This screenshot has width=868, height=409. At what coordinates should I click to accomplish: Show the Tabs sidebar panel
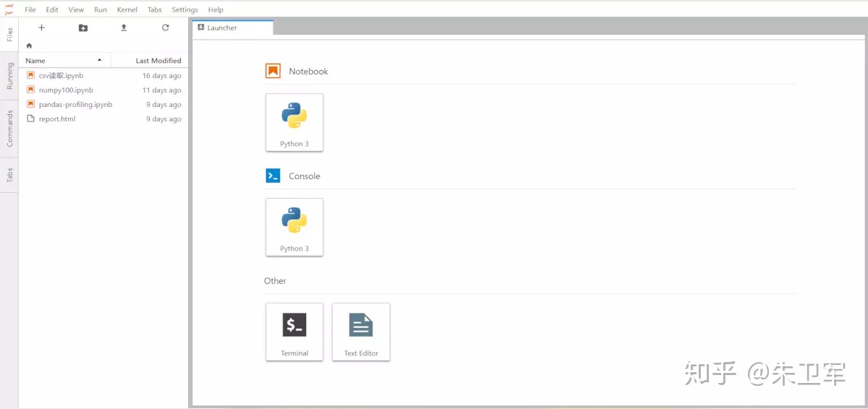pyautogui.click(x=9, y=175)
